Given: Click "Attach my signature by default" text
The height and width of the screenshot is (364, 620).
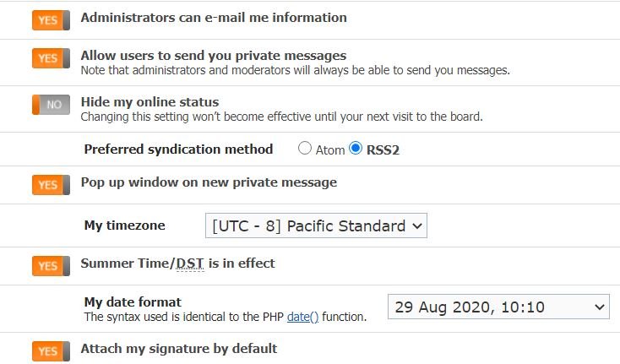Looking at the screenshot, I should click(178, 348).
